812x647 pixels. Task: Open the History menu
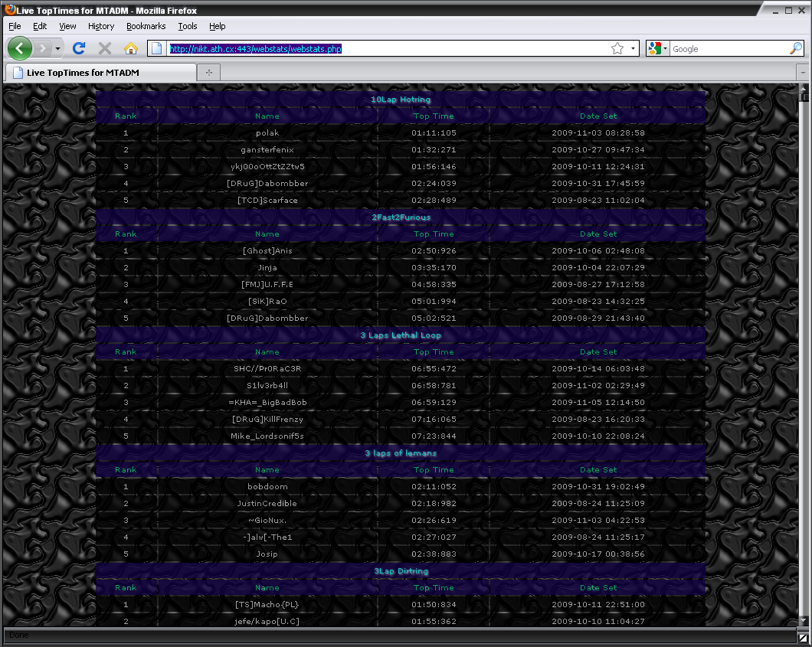(101, 26)
